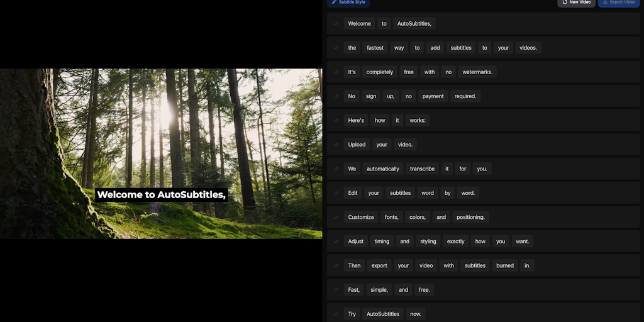
Task: Select the word "automatically"
Action: (x=383, y=169)
